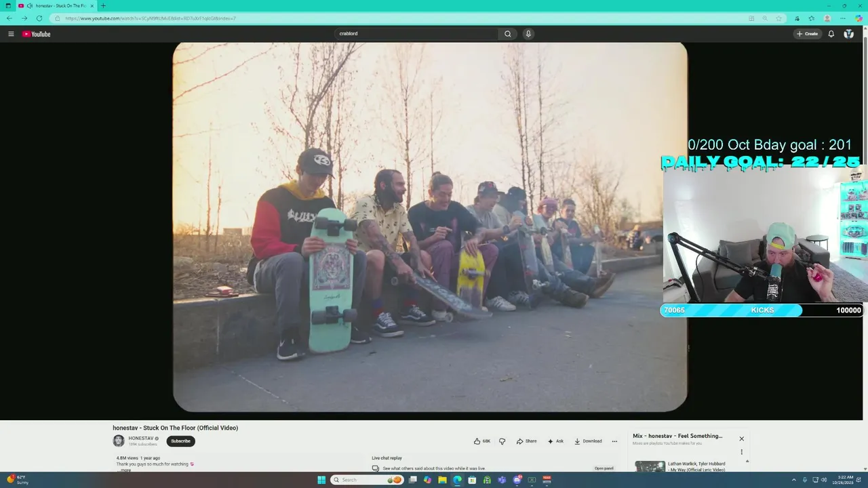Viewport: 868px width, 488px height.
Task: Click the Windows taskbar search box
Action: pyautogui.click(x=367, y=480)
